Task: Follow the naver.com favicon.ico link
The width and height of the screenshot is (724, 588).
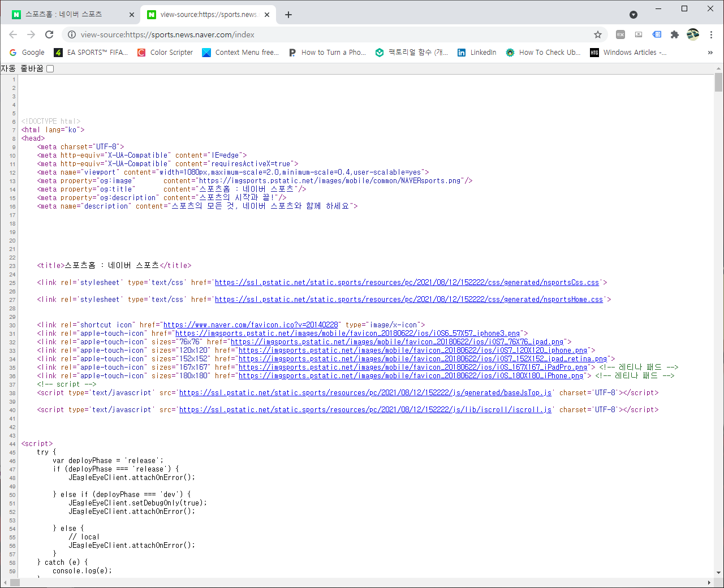Action: click(251, 325)
